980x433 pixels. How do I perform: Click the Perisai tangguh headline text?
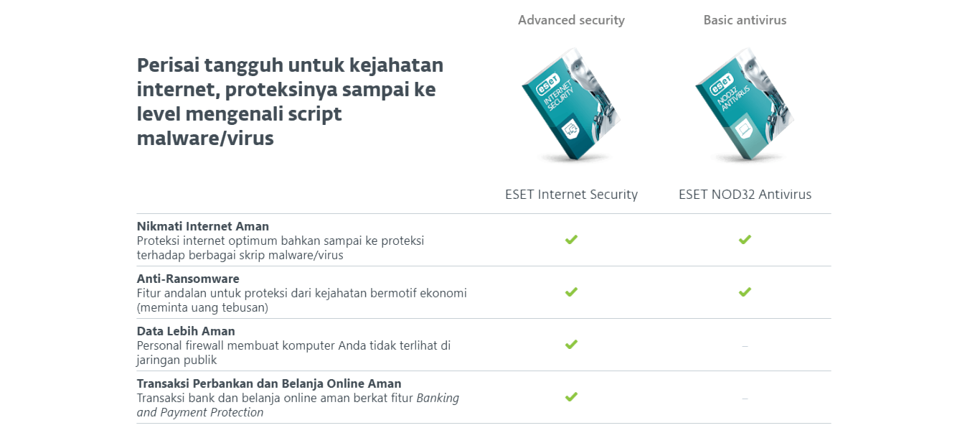pyautogui.click(x=290, y=101)
